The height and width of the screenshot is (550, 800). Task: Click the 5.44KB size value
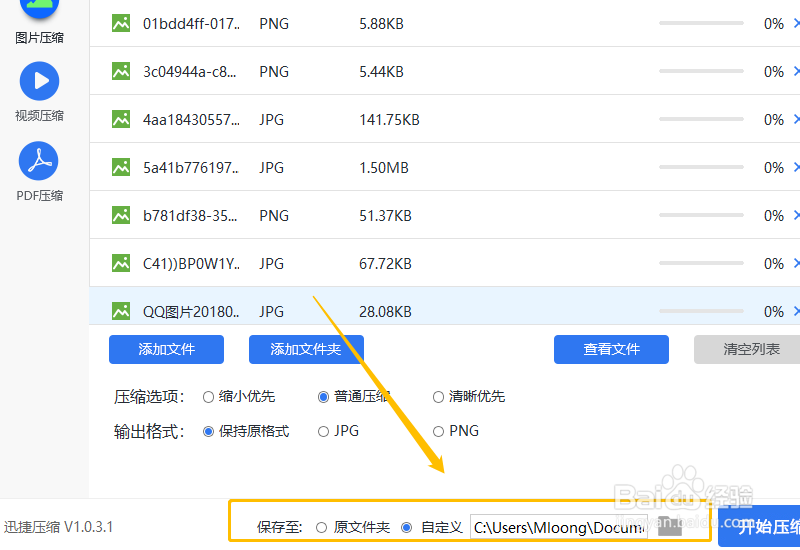pos(381,72)
